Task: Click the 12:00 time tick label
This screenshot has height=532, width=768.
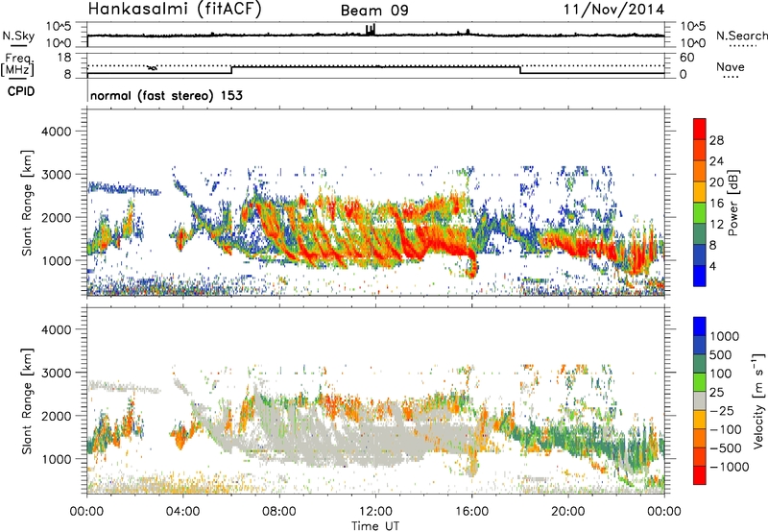Action: [375, 512]
